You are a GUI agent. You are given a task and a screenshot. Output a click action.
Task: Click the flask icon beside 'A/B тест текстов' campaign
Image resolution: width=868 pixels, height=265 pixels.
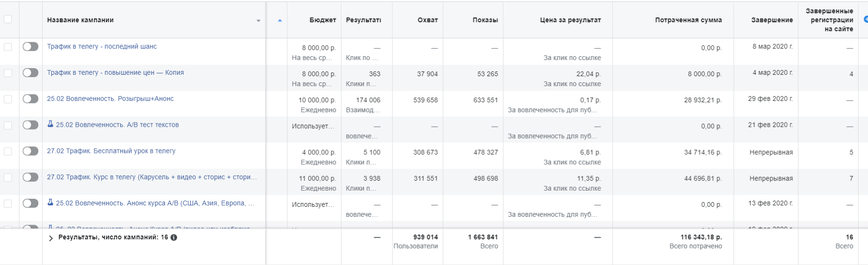click(x=50, y=124)
